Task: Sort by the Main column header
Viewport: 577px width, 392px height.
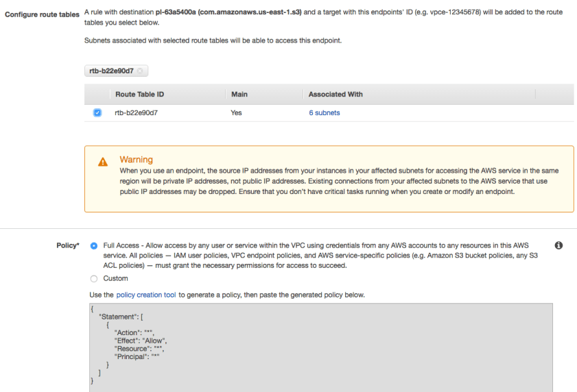Action: [239, 94]
